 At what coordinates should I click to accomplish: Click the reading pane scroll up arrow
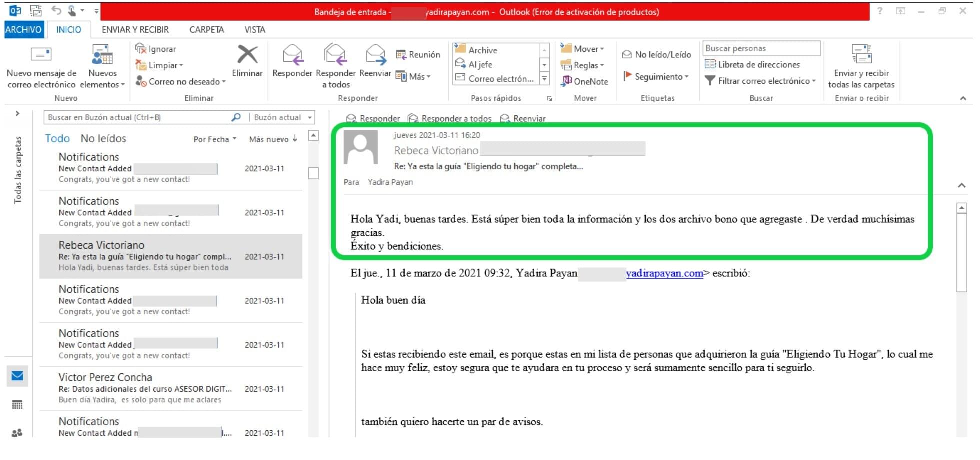(961, 208)
